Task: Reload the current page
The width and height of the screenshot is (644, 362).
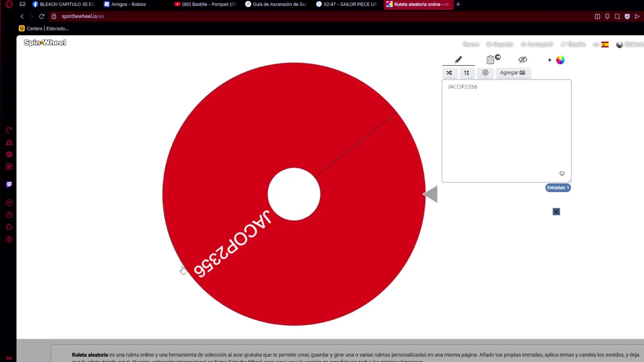Action: [42, 16]
